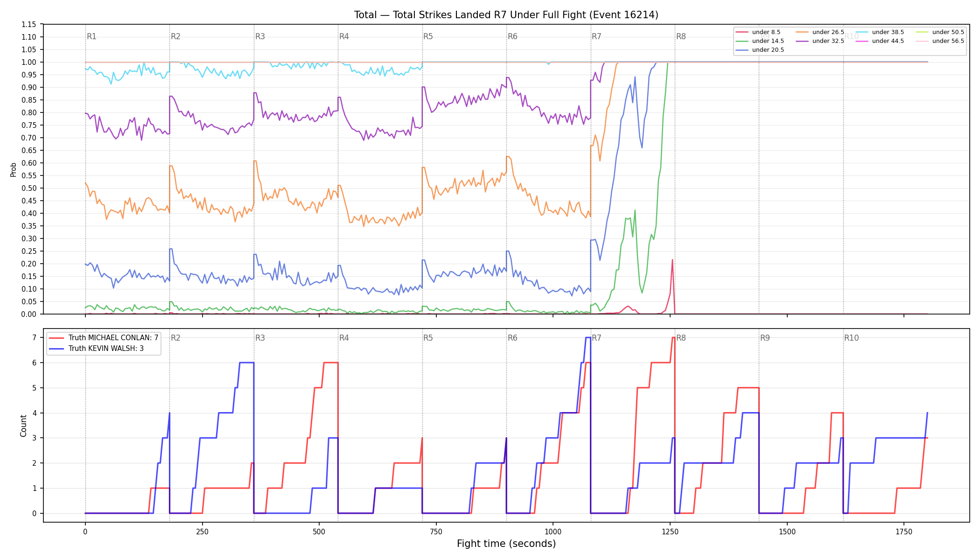The height and width of the screenshot is (560, 980).
Task: Click the 1.00 tick on the Prob axis
Action: point(29,62)
